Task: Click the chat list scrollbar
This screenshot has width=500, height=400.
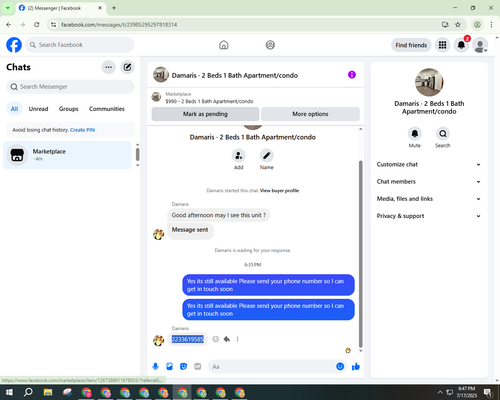Action: [137, 155]
